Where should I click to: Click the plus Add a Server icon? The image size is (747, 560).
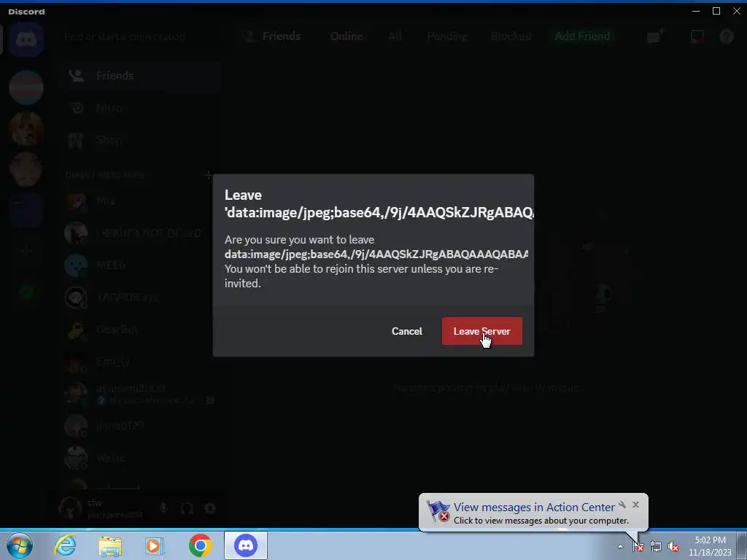pyautogui.click(x=26, y=251)
